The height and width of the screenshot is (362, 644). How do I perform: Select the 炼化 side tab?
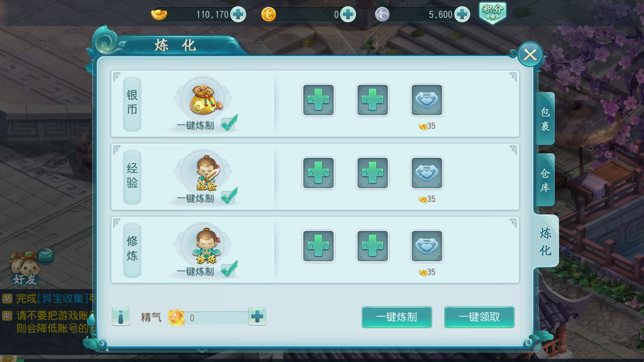(x=546, y=241)
